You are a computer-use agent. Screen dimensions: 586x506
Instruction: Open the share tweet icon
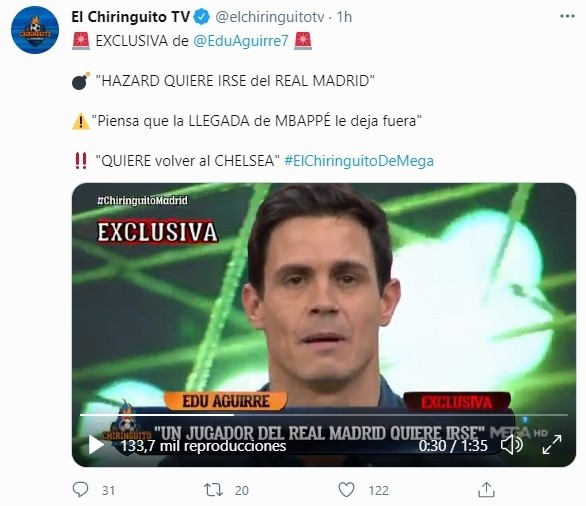coord(487,490)
